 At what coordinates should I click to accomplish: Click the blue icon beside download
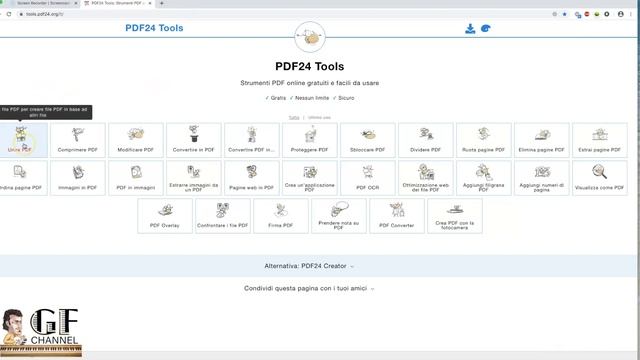(x=486, y=29)
